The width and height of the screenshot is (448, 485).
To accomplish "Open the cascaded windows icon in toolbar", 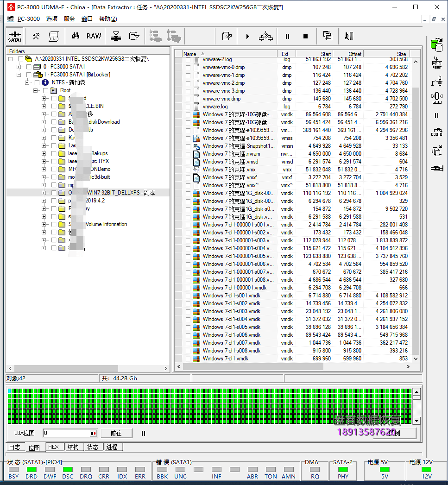I will click(x=328, y=36).
